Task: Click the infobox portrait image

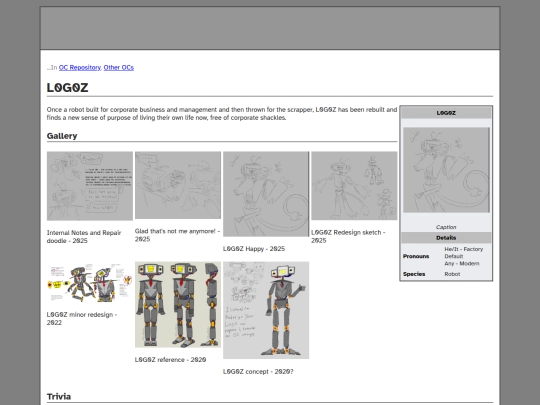Action: coord(446,170)
